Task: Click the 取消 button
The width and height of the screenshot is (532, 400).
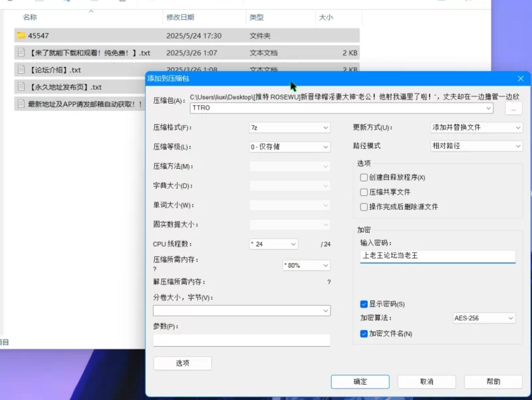Action: [x=426, y=381]
